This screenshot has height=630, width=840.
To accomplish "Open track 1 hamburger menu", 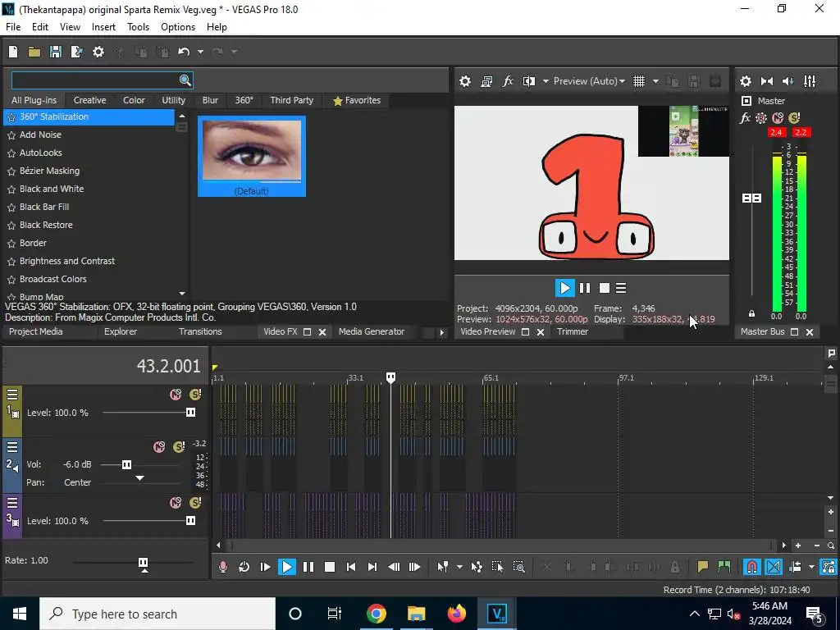I will 12,395.
